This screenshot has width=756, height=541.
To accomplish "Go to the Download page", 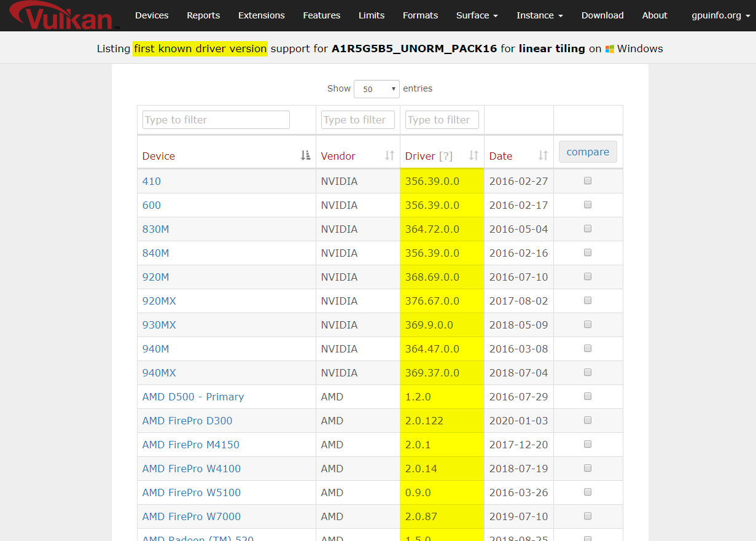I will (x=602, y=15).
